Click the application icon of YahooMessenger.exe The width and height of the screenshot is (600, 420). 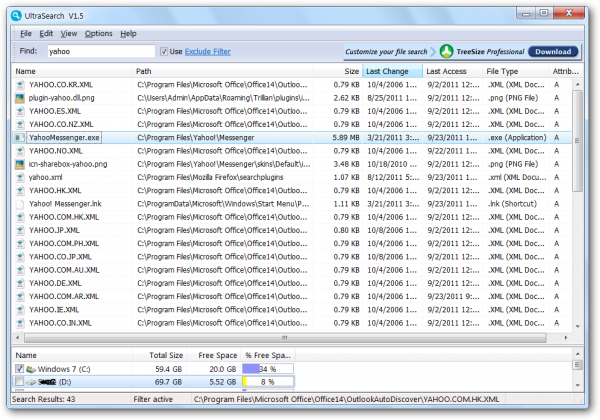click(20, 138)
